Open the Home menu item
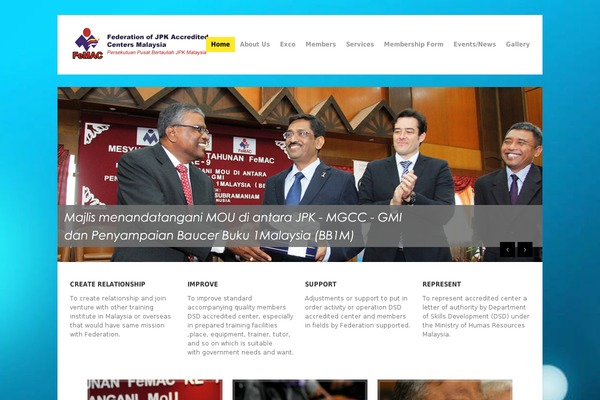This screenshot has width=600, height=400. tap(220, 44)
